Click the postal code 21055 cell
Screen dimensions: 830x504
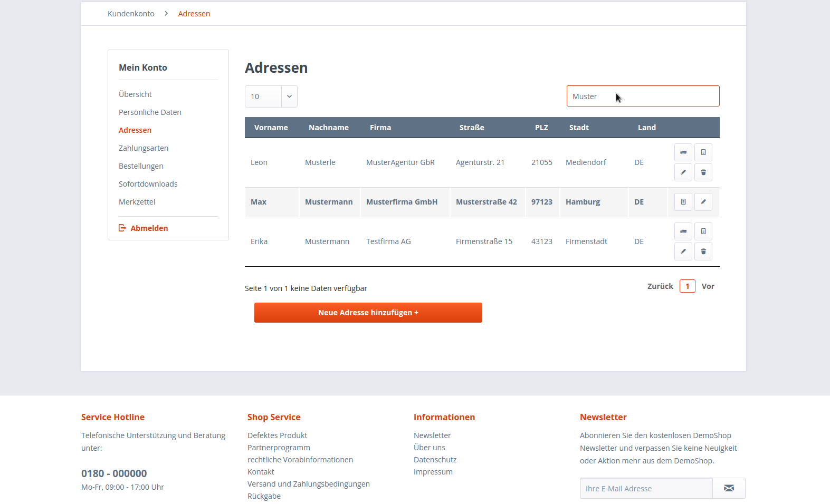click(542, 162)
